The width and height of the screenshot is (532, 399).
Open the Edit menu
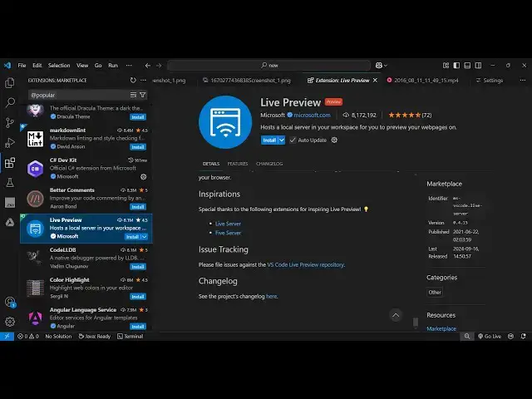[37, 65]
